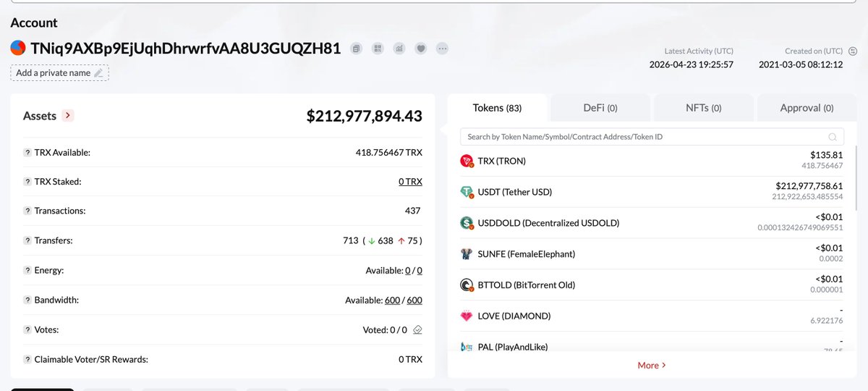868x391 pixels.
Task: Click the SUNFE elephant token logo
Action: [x=467, y=254]
